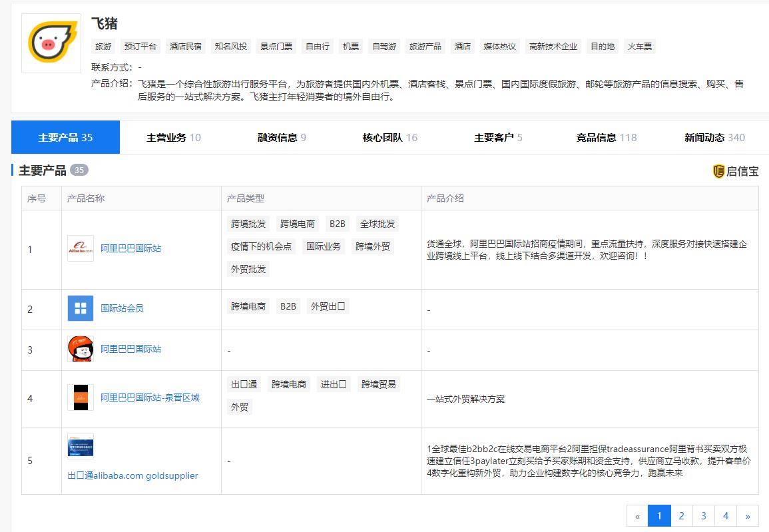The image size is (769, 532).
Task: Click the 飞猪 company title
Action: (x=105, y=23)
